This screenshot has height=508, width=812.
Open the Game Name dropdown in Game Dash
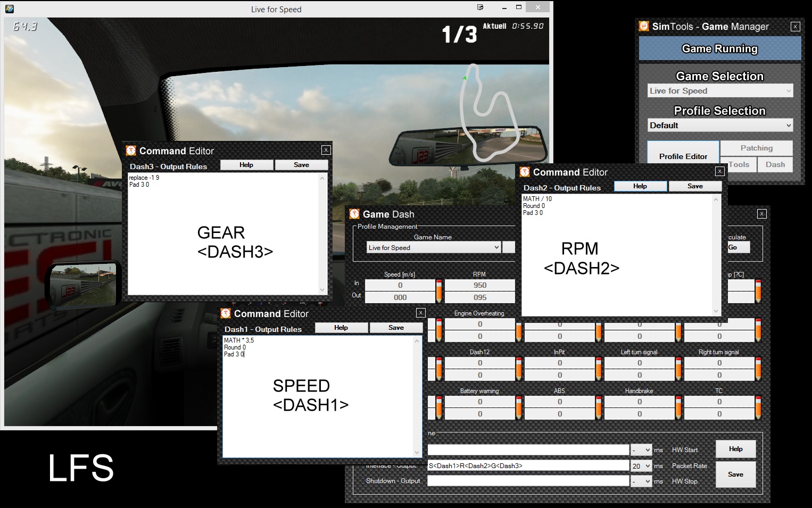pyautogui.click(x=434, y=247)
